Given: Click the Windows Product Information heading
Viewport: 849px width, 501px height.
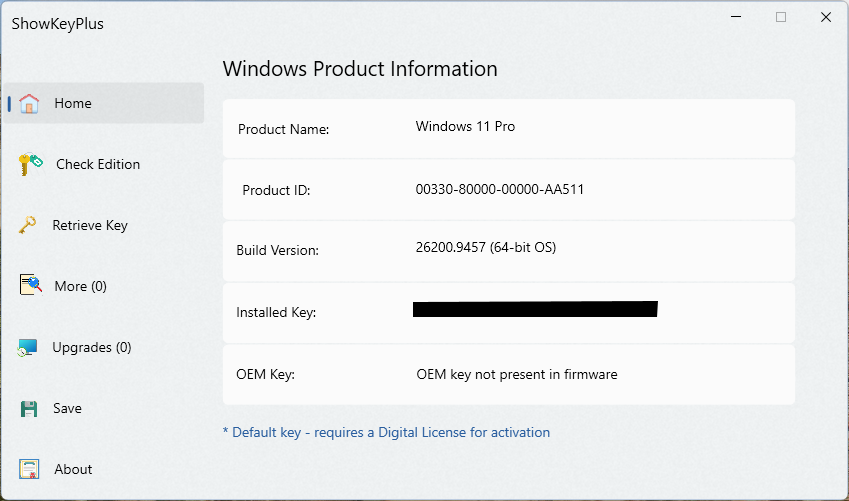Looking at the screenshot, I should coord(360,69).
